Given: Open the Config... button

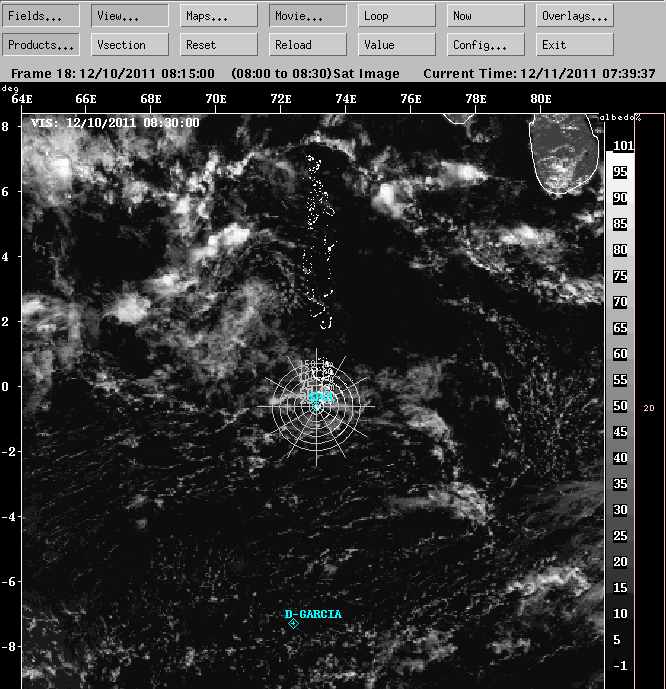Looking at the screenshot, I should (486, 45).
